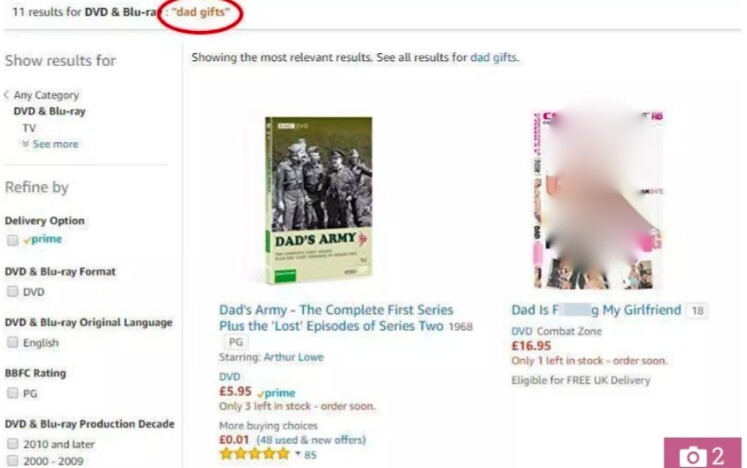Image resolution: width=747 pixels, height=468 pixels.
Task: Tick the DVD format checkbox
Action: [12, 291]
